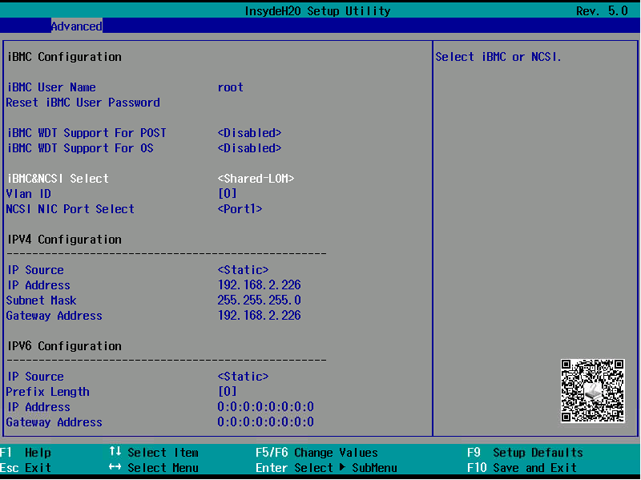The height and width of the screenshot is (480, 641).
Task: Toggle iBMC WDT Support For POST value
Action: click(x=249, y=133)
